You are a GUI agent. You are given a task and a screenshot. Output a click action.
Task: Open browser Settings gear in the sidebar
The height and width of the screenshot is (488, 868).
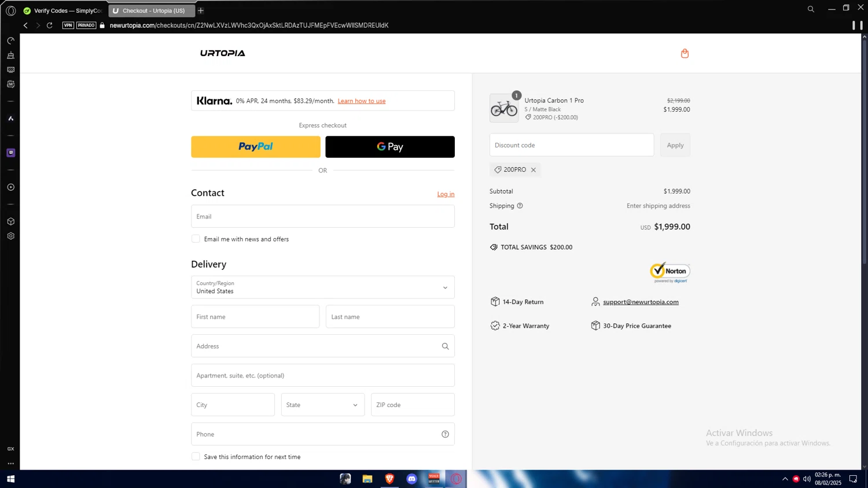tap(10, 236)
